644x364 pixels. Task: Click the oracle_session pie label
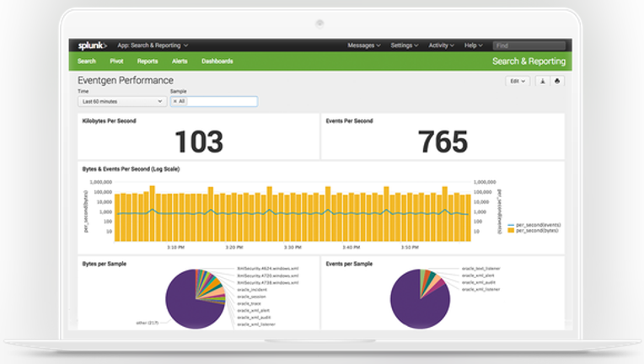[251, 297]
